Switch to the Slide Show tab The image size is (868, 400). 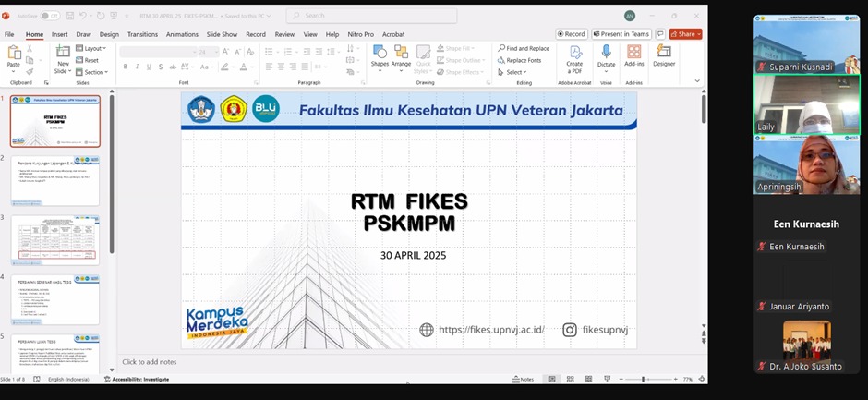point(222,34)
